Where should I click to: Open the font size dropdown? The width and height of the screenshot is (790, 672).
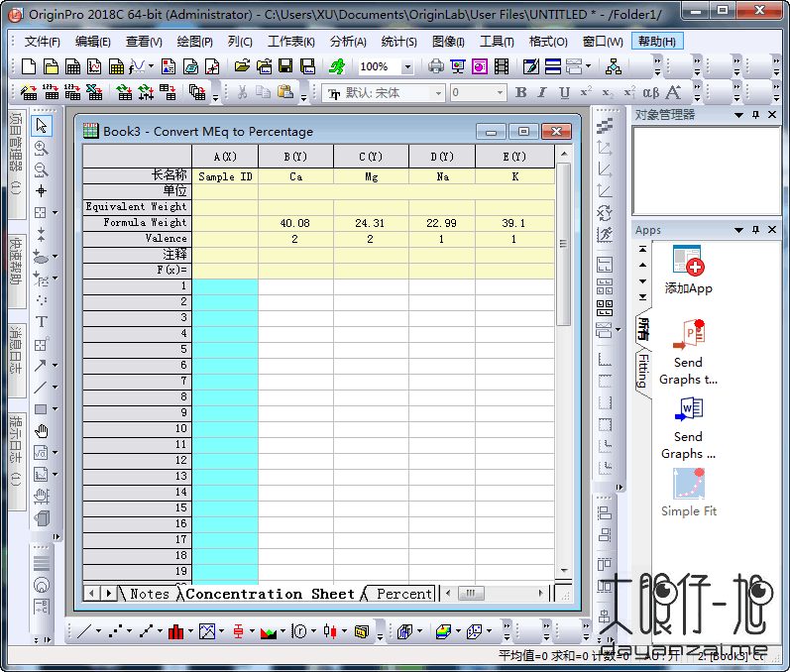[500, 93]
